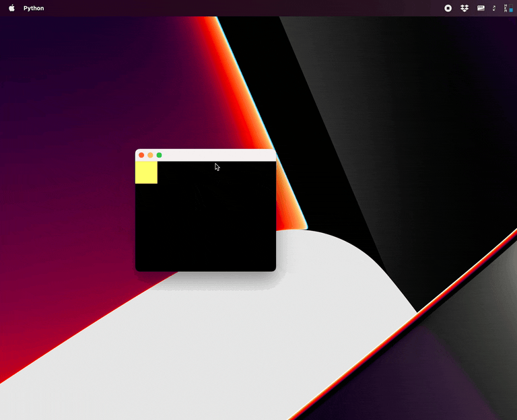This screenshot has width=517, height=420.
Task: Maximize the Python window with green button
Action: point(160,155)
